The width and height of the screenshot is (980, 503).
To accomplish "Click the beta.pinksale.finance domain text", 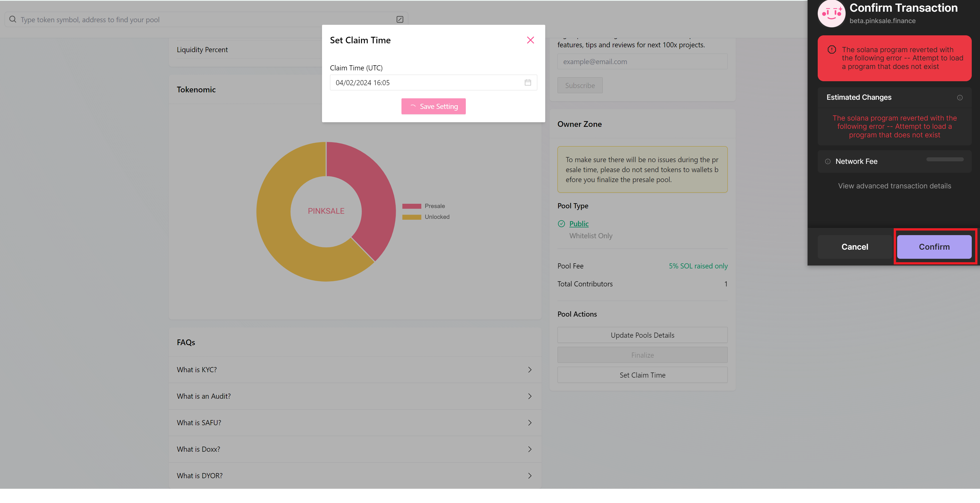I will 882,21.
